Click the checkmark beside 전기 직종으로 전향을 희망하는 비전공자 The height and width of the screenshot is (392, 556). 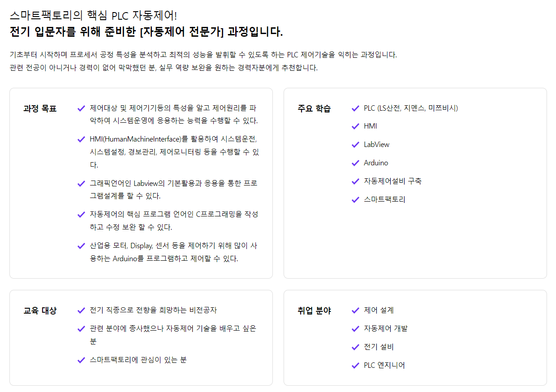81,310
